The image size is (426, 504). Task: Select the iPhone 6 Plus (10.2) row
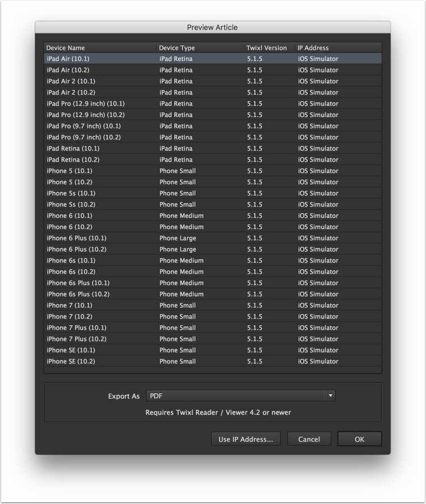[x=212, y=249]
